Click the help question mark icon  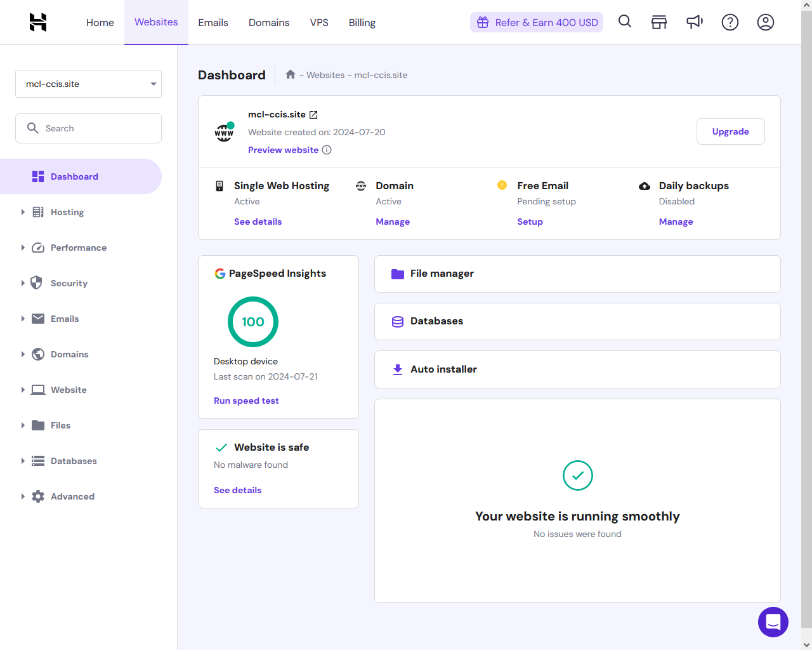click(x=730, y=22)
